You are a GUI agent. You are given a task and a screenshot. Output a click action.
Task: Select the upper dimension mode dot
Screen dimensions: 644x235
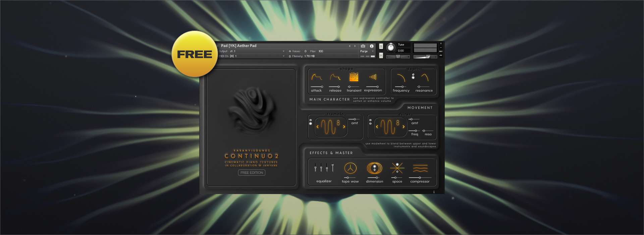[375, 166]
